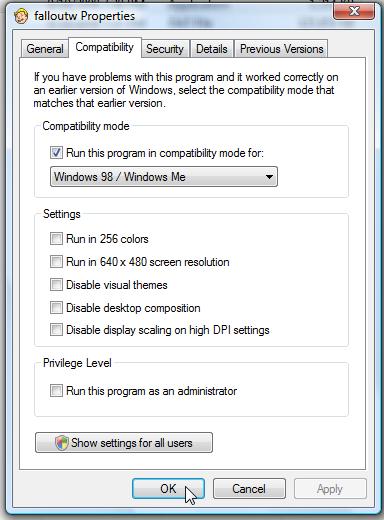
Task: Click Show settings for all users button
Action: (x=124, y=443)
